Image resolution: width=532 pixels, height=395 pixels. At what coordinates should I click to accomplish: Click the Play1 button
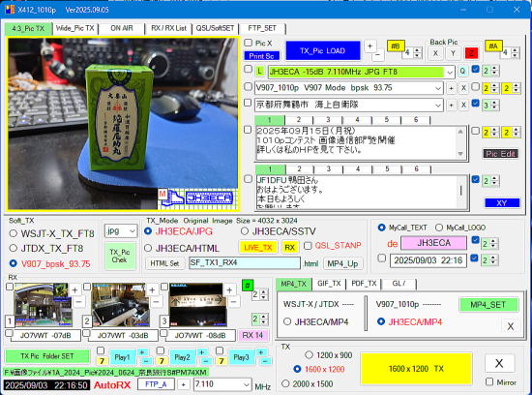122,357
